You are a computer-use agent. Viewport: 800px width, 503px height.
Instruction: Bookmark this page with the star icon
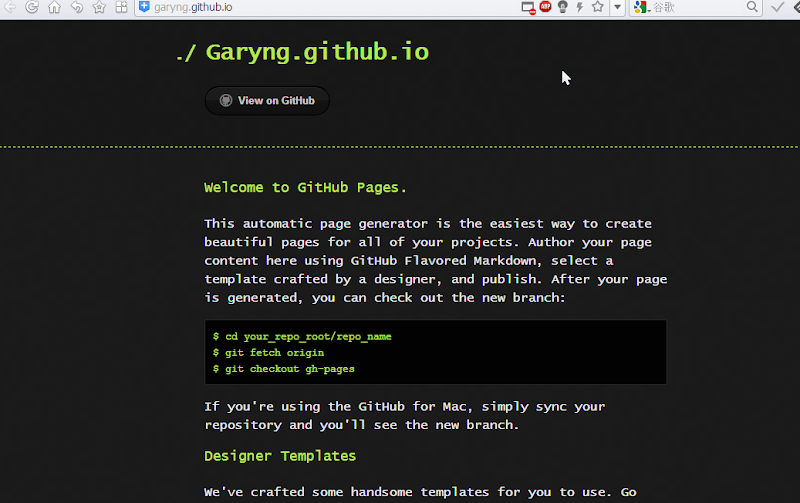pyautogui.click(x=598, y=7)
